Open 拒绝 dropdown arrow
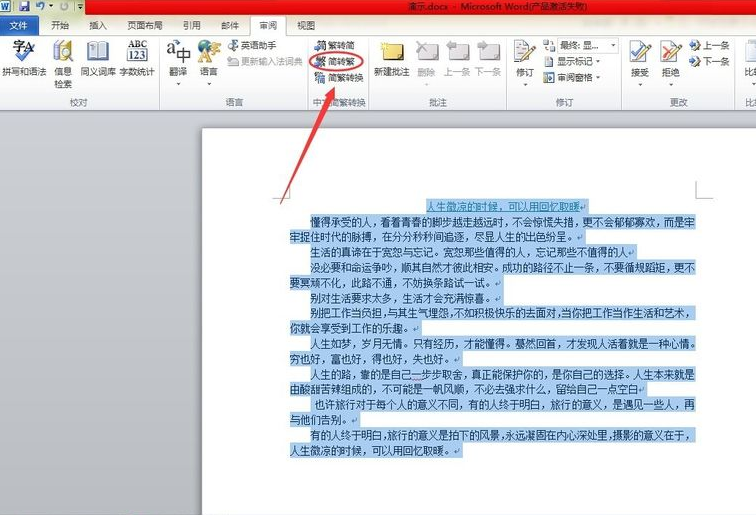Image resolution: width=756 pixels, height=515 pixels. click(671, 85)
